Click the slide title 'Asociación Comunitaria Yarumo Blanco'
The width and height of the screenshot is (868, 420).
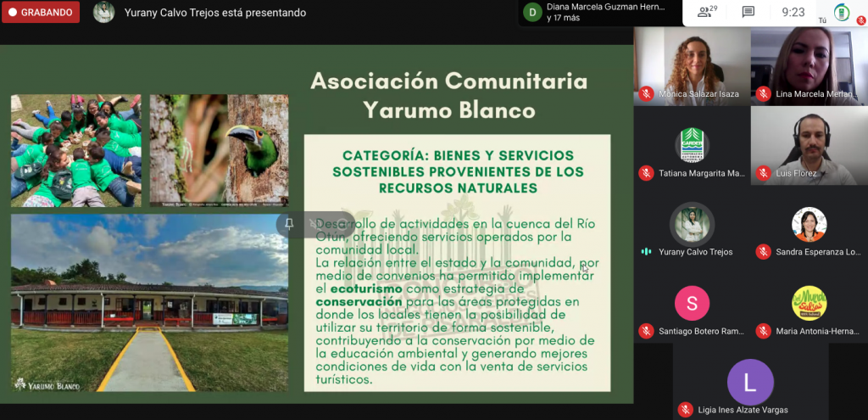point(449,96)
